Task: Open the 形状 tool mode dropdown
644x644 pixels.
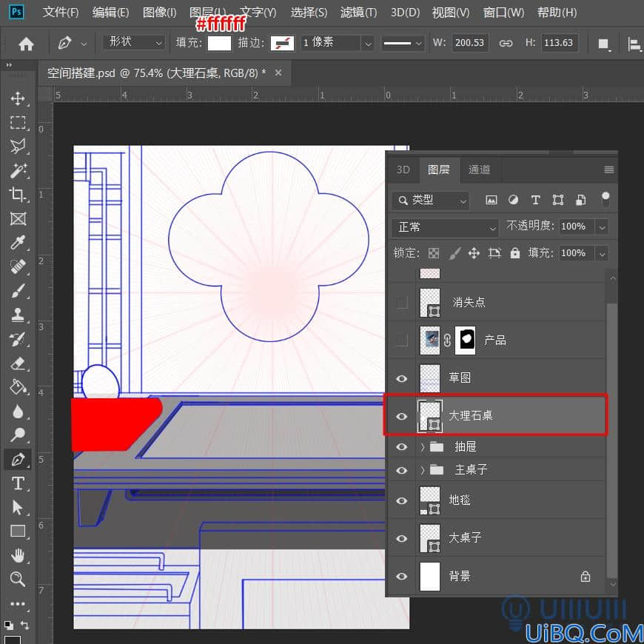Action: point(134,42)
